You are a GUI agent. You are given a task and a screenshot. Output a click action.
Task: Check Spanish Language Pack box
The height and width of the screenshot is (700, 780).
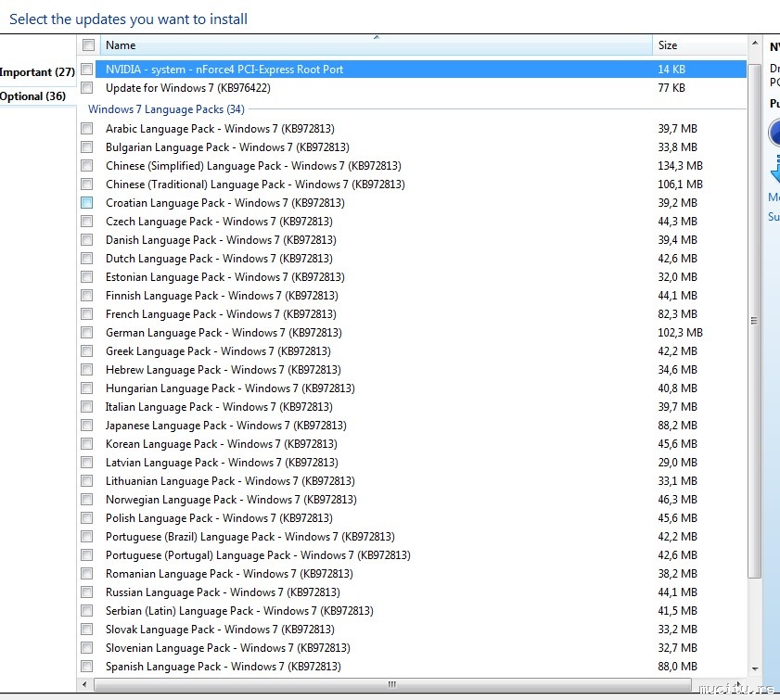pyautogui.click(x=87, y=667)
